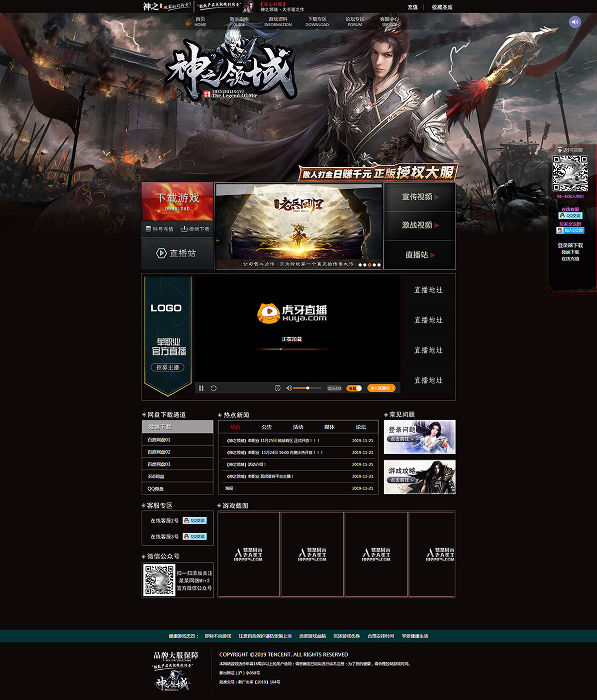Screen dimensions: 597x700
Task: Switch to the 公告 news tab
Action: click(x=267, y=427)
